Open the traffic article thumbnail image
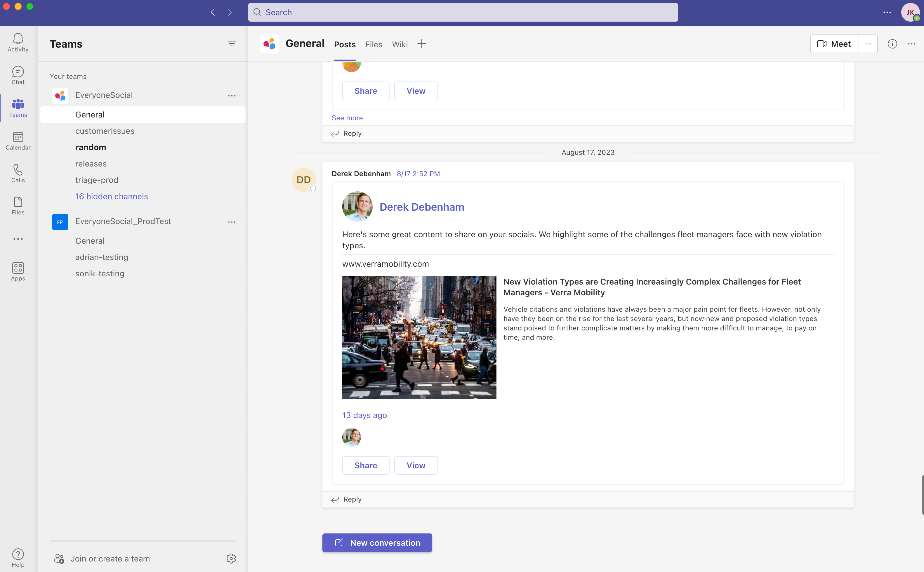Screen dimensions: 924x572 click(x=419, y=337)
